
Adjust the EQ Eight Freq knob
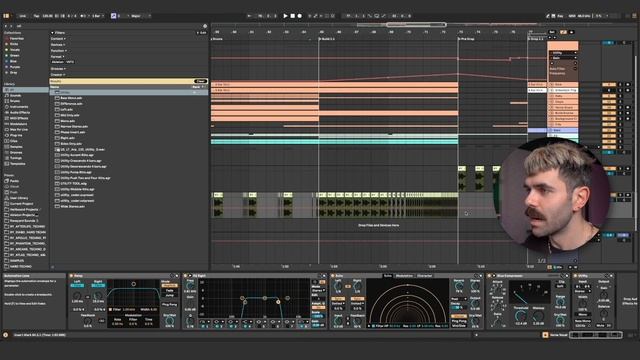190,286
